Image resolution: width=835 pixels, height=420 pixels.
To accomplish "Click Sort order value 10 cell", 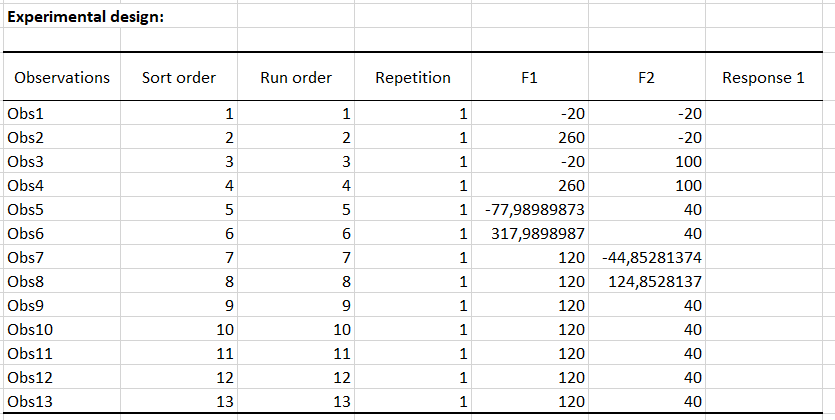I will pos(179,330).
